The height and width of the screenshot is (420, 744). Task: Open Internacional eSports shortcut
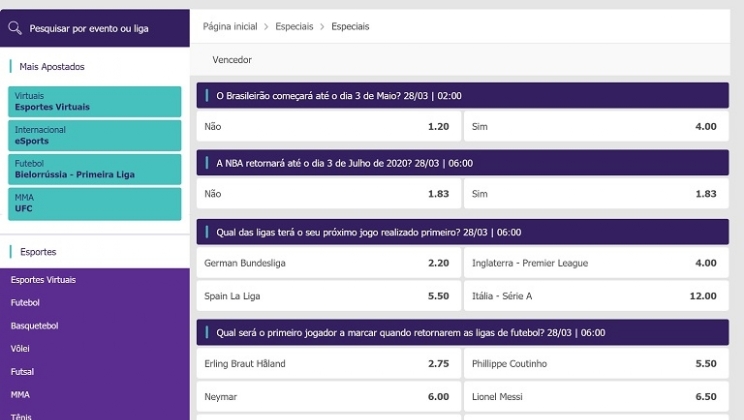[95, 135]
